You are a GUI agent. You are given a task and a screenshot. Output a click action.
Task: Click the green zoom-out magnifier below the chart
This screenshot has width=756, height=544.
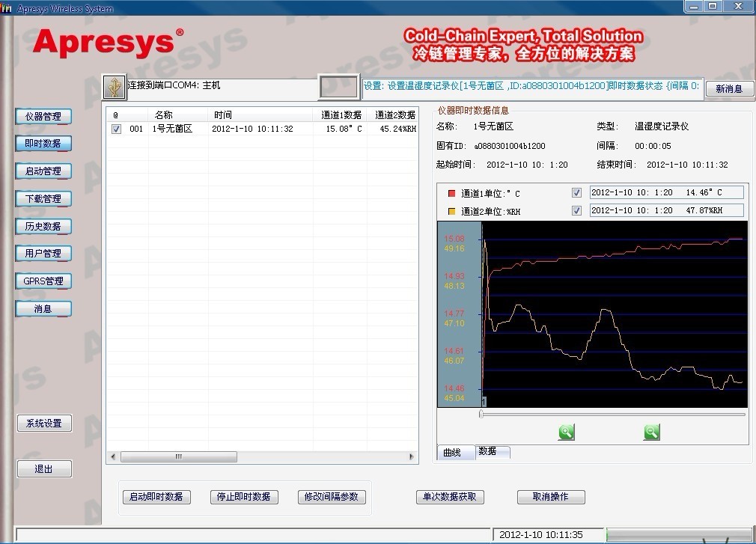(651, 432)
